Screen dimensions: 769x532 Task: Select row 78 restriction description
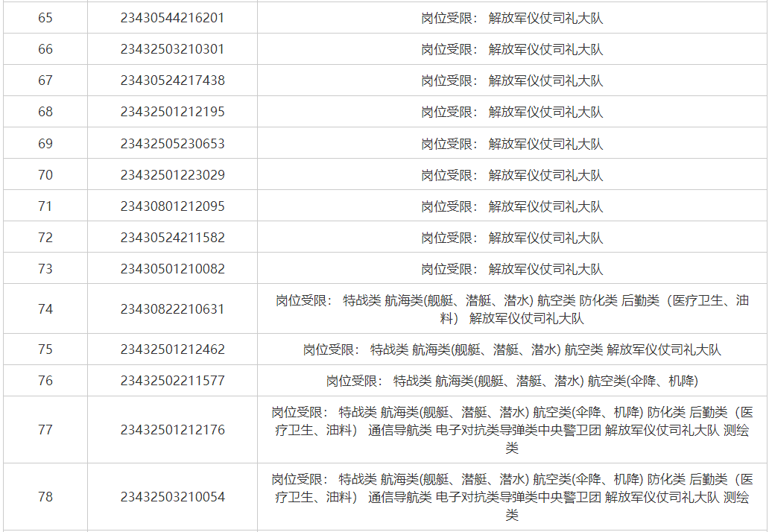pyautogui.click(x=512, y=497)
